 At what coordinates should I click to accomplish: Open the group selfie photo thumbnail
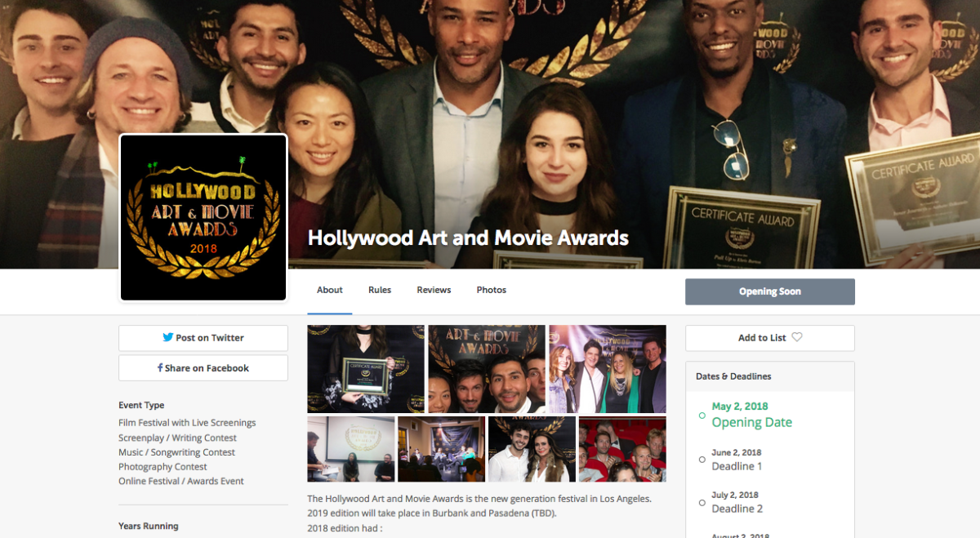pyautogui.click(x=487, y=369)
